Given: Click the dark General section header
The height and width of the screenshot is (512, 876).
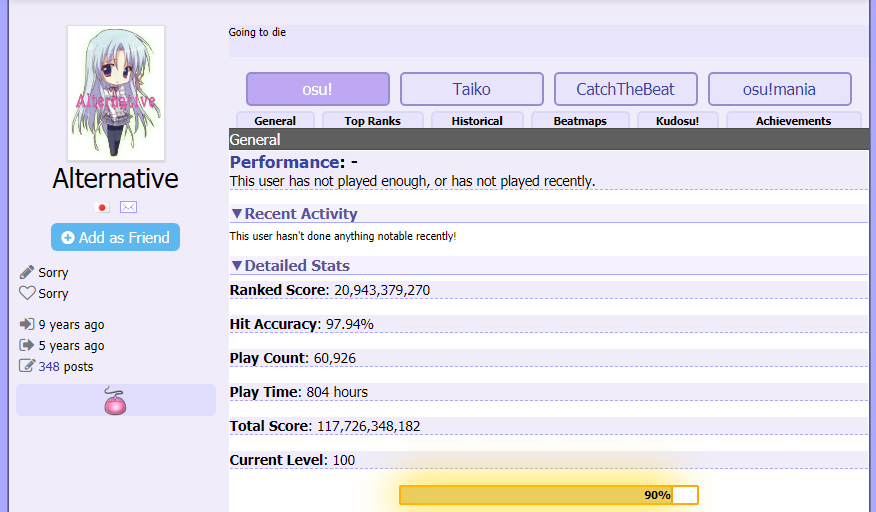Looking at the screenshot, I should pyautogui.click(x=549, y=139).
